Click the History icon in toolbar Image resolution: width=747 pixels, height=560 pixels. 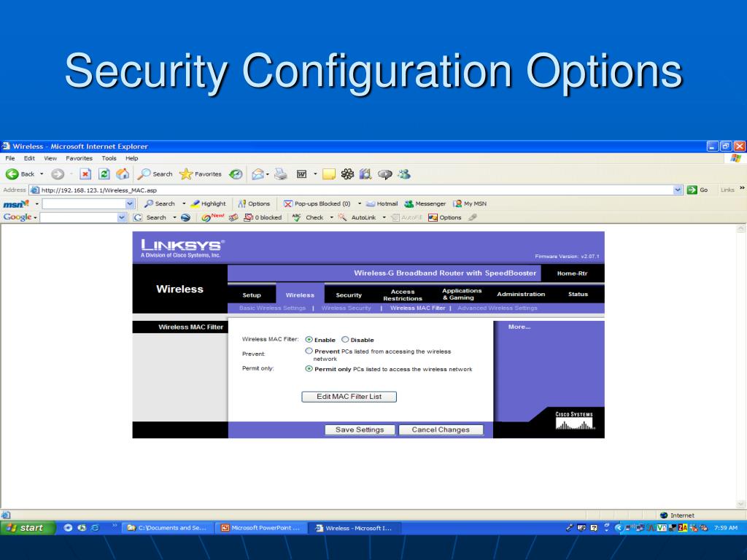pyautogui.click(x=236, y=174)
